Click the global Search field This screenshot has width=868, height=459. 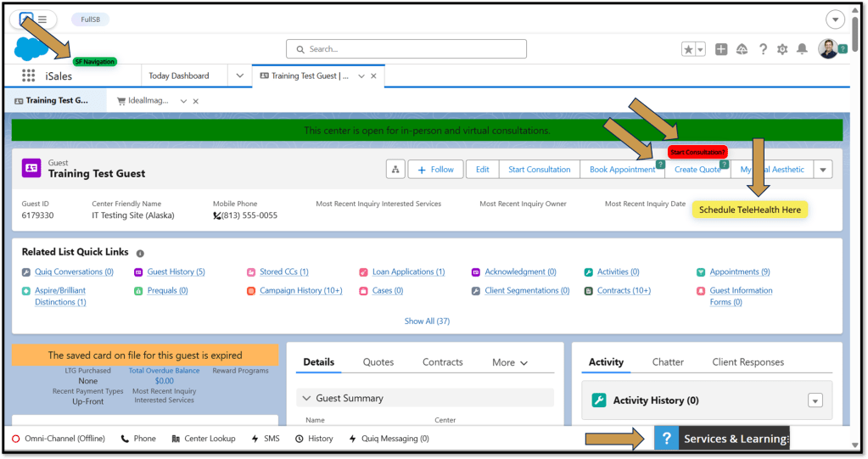[x=407, y=49]
